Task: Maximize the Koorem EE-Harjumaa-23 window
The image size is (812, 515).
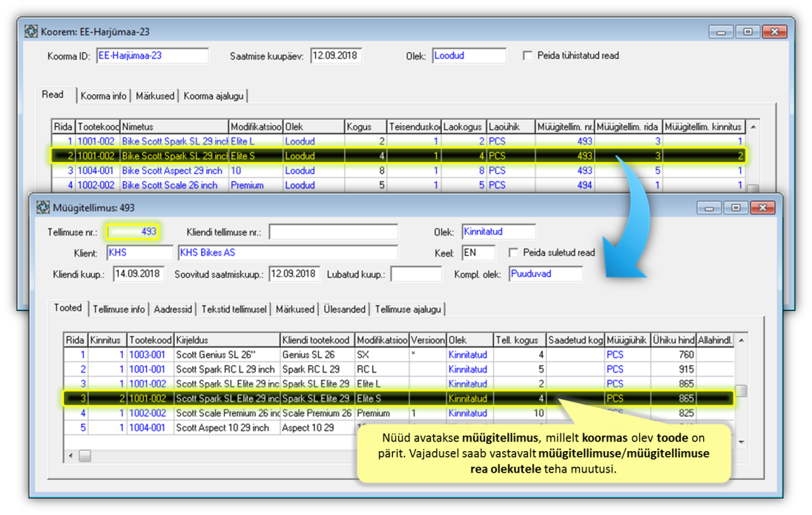Action: [x=747, y=32]
